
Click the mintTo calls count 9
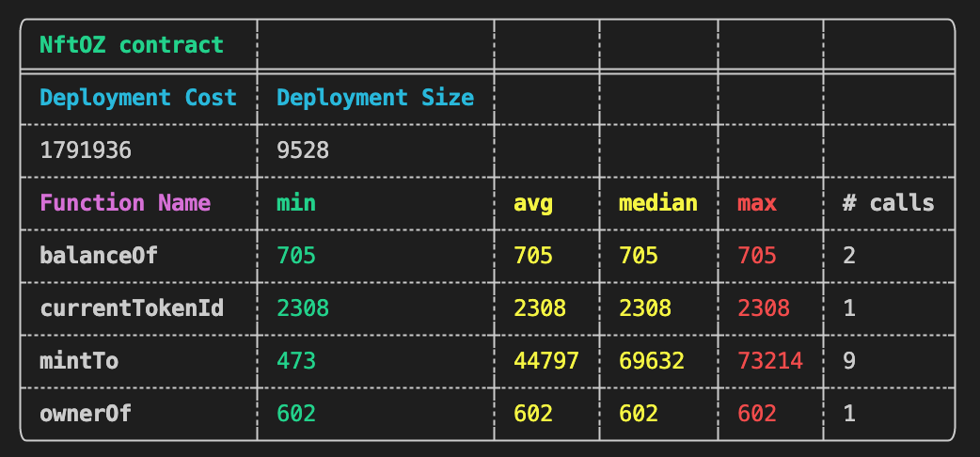[848, 361]
